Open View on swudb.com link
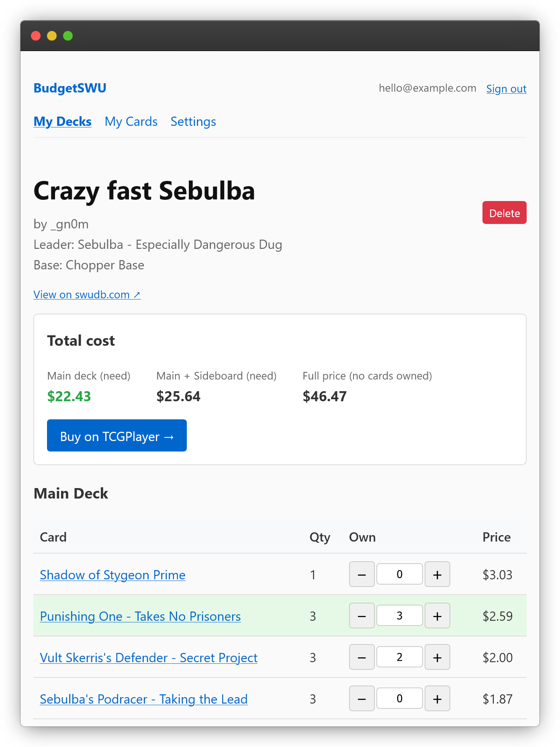This screenshot has width=560, height=747. point(87,295)
